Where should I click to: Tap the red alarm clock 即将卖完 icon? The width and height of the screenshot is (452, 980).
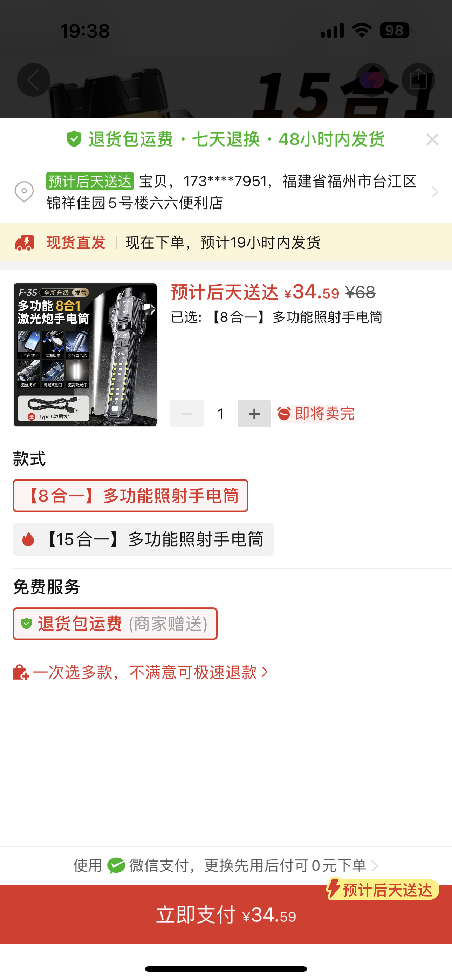(284, 414)
